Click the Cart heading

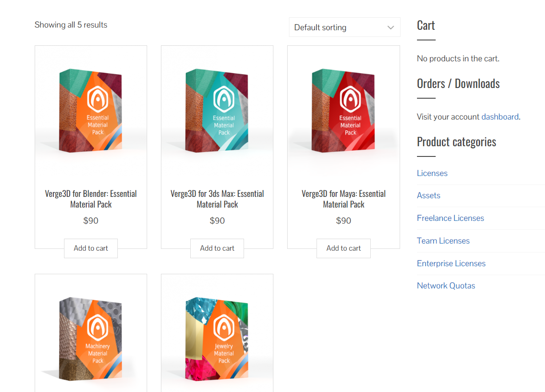point(426,25)
